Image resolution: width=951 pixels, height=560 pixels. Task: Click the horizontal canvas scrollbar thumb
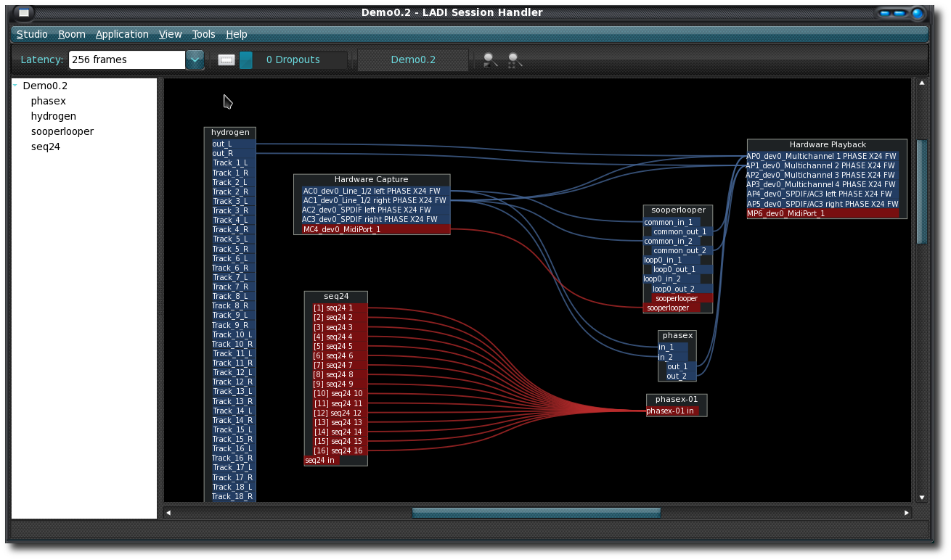536,513
